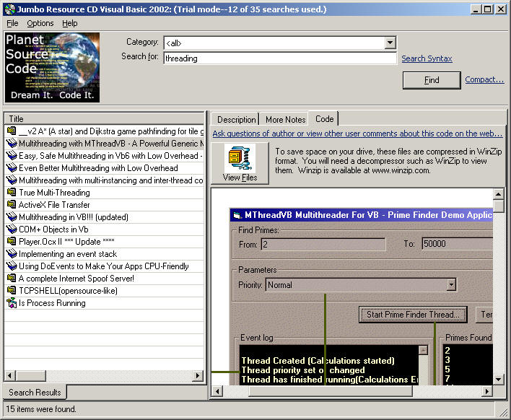Select 'Implementing an event stack' title
Viewport: 511px width, 420px height.
68,254
